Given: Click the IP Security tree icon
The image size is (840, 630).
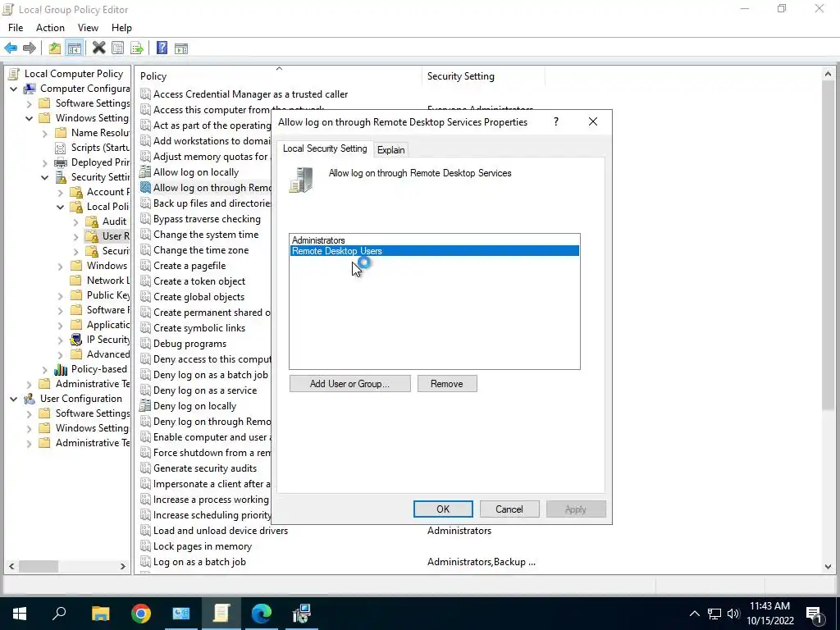Looking at the screenshot, I should point(76,340).
